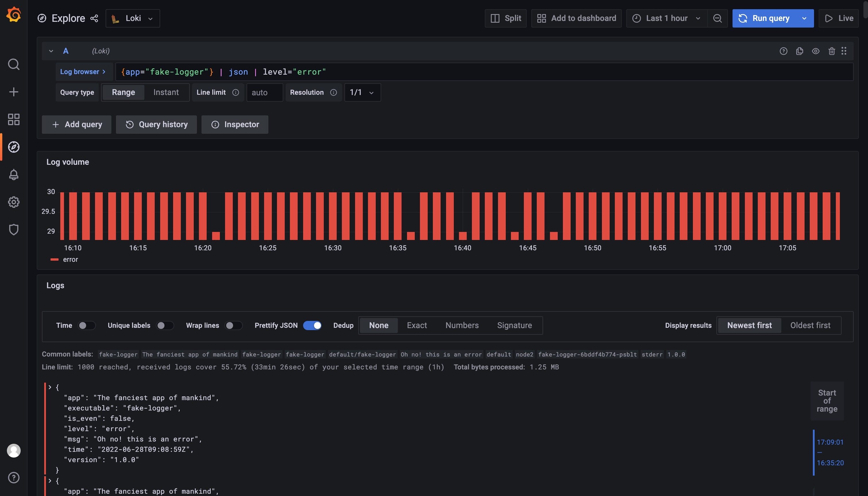Click the share icon beside Explore
The width and height of the screenshot is (868, 496).
click(94, 18)
